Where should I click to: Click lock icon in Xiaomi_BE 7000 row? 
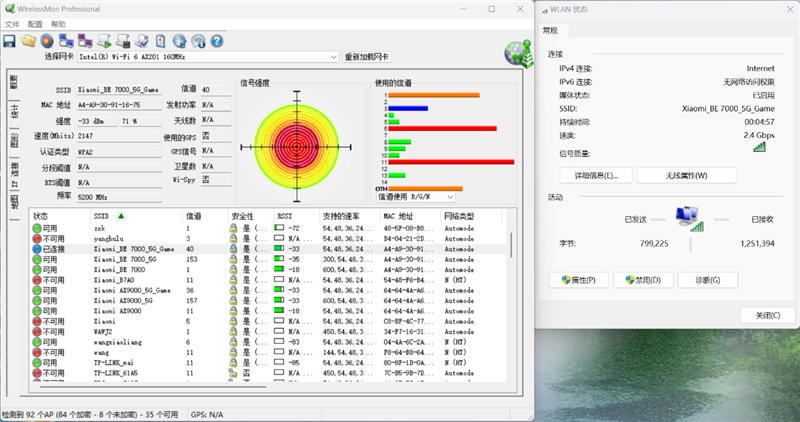pyautogui.click(x=233, y=269)
